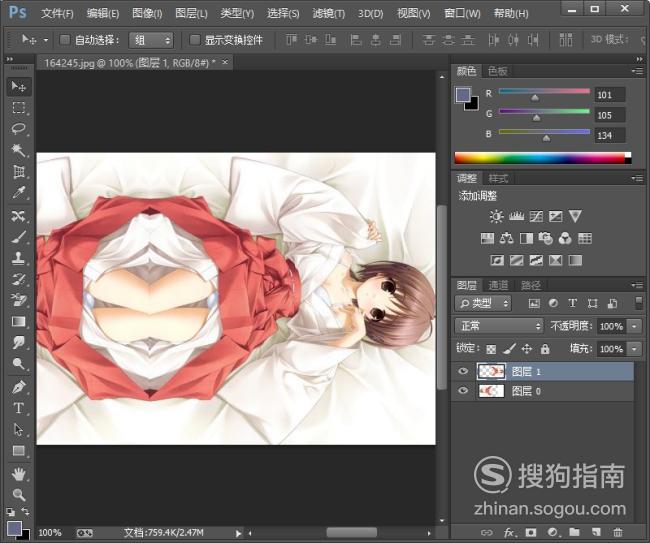The image size is (650, 543).
Task: Open 文件(F) menu
Action: 57,14
